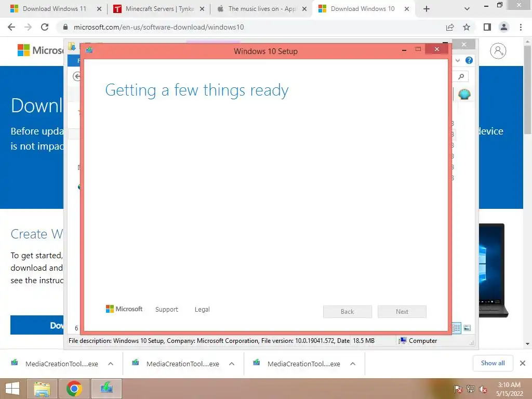Image resolution: width=532 pixels, height=399 pixels.
Task: Open Explorer window help icon
Action: click(x=469, y=60)
